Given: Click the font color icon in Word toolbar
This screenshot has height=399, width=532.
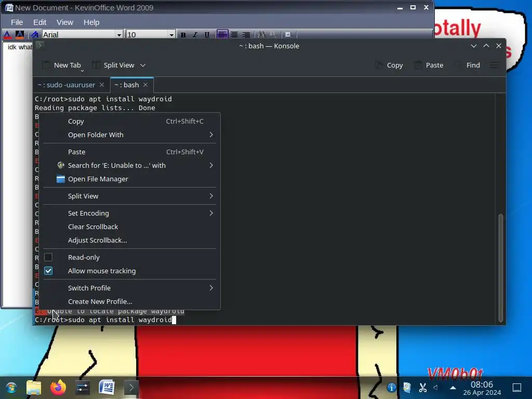Looking at the screenshot, I should coord(7,35).
